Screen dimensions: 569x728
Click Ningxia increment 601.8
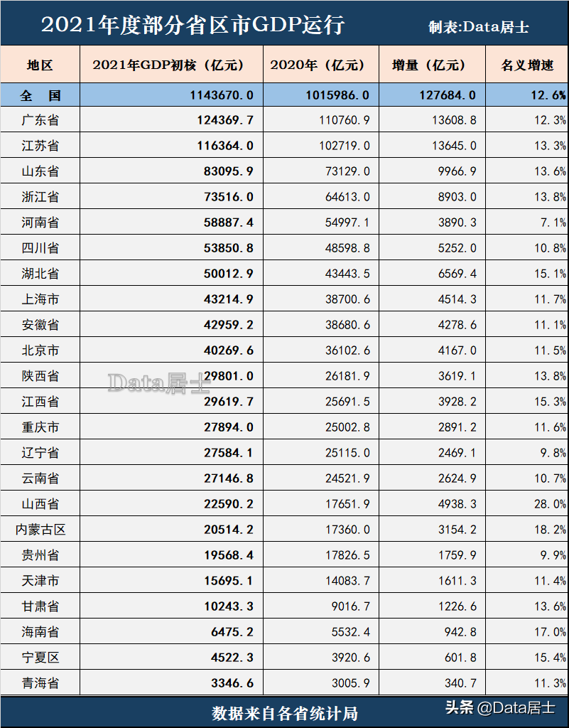[460, 656]
